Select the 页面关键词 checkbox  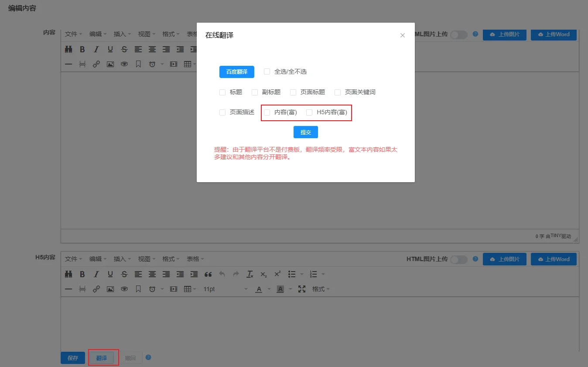[x=338, y=92]
